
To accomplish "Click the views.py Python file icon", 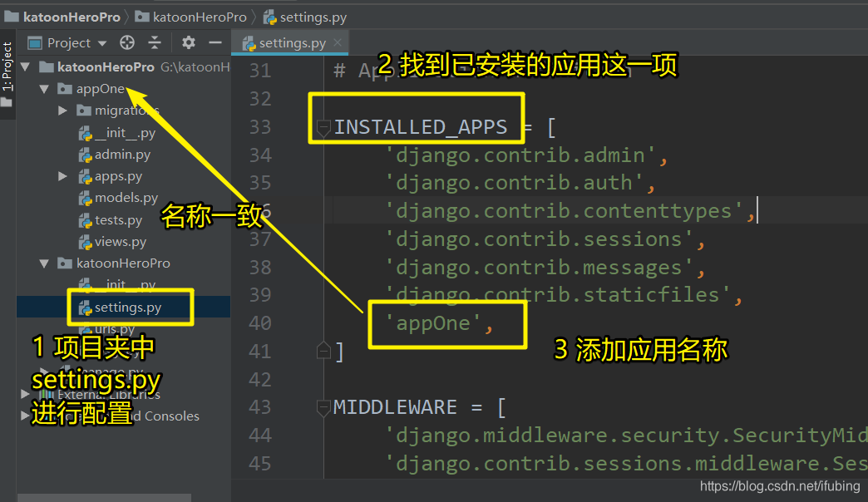I will point(85,243).
